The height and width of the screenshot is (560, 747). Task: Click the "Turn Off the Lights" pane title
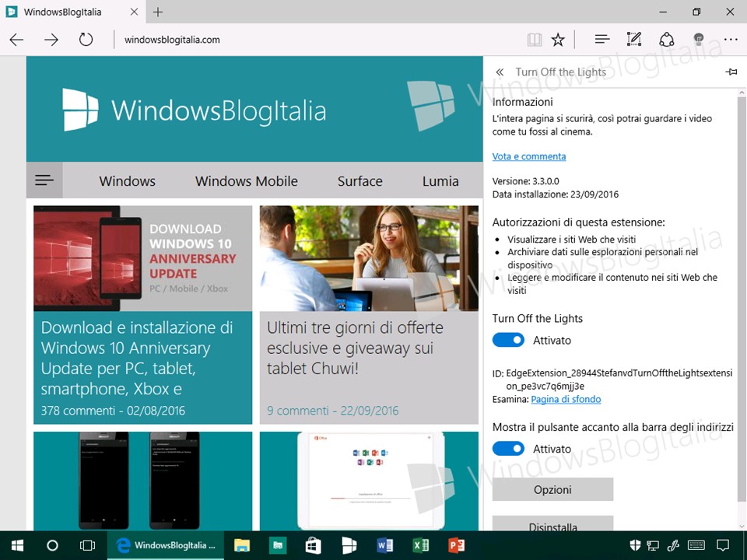pos(561,72)
